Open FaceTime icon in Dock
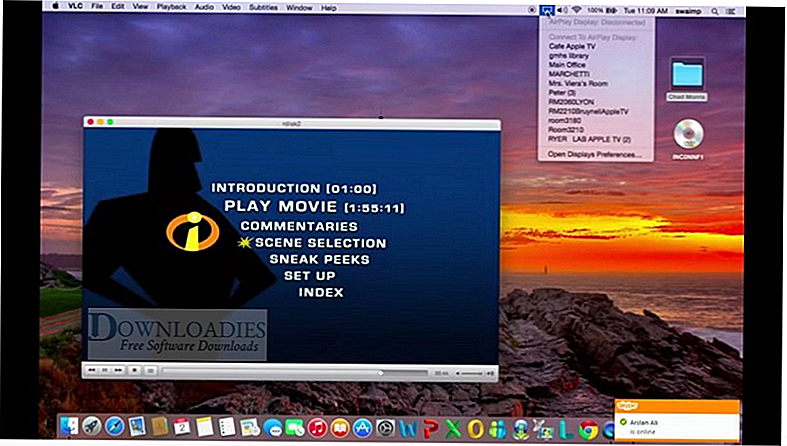787x446 pixels. click(295, 428)
